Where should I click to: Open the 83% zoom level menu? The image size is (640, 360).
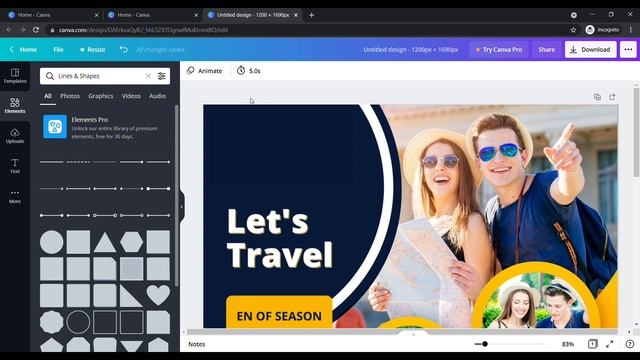click(568, 344)
